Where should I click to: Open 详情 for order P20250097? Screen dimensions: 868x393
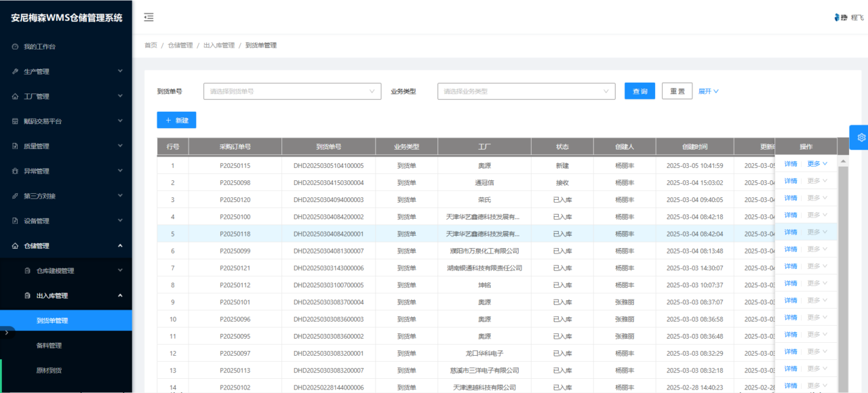pyautogui.click(x=791, y=352)
